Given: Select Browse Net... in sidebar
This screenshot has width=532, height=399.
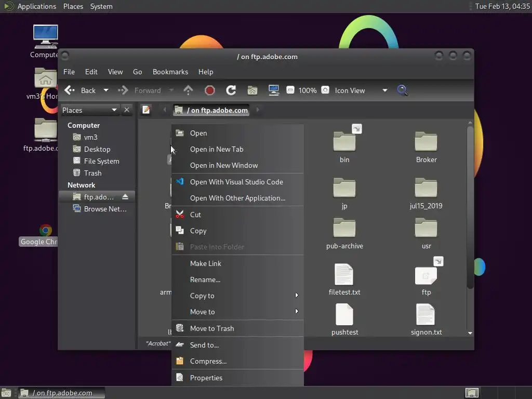Looking at the screenshot, I should [97, 209].
